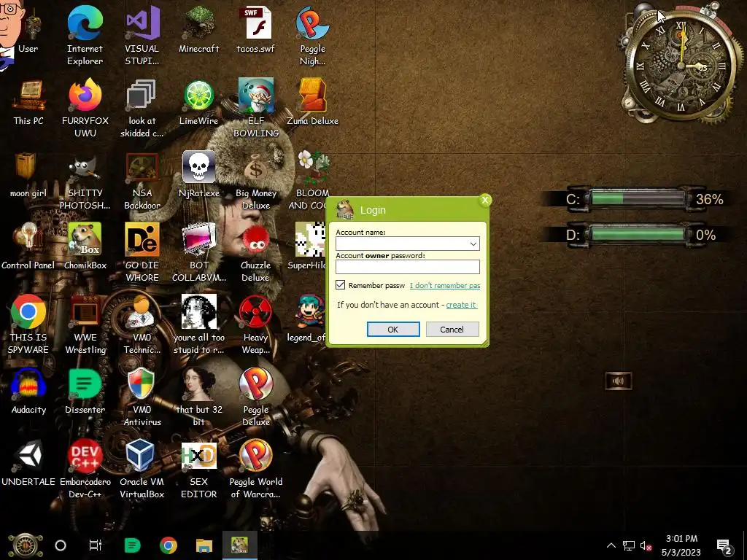Open the steampunk Start button
747x560 pixels.
click(x=26, y=545)
